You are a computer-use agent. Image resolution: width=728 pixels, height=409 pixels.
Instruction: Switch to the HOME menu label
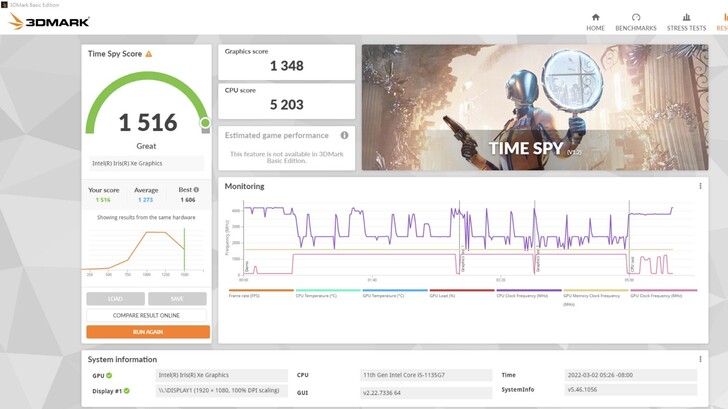tap(595, 28)
